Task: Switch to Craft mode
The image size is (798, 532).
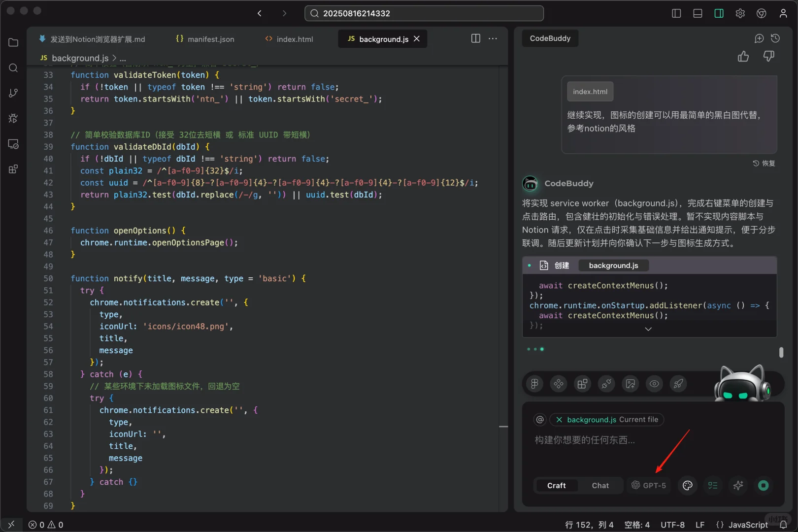Action: tap(556, 486)
